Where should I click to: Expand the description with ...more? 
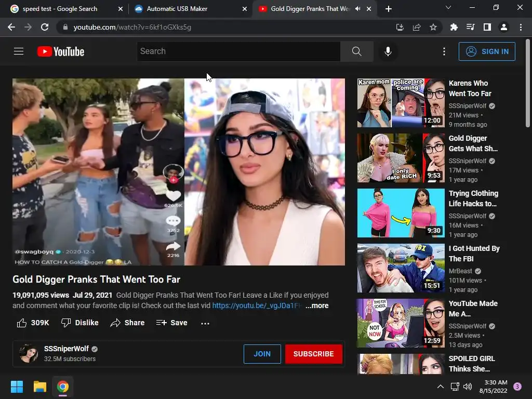pos(317,305)
